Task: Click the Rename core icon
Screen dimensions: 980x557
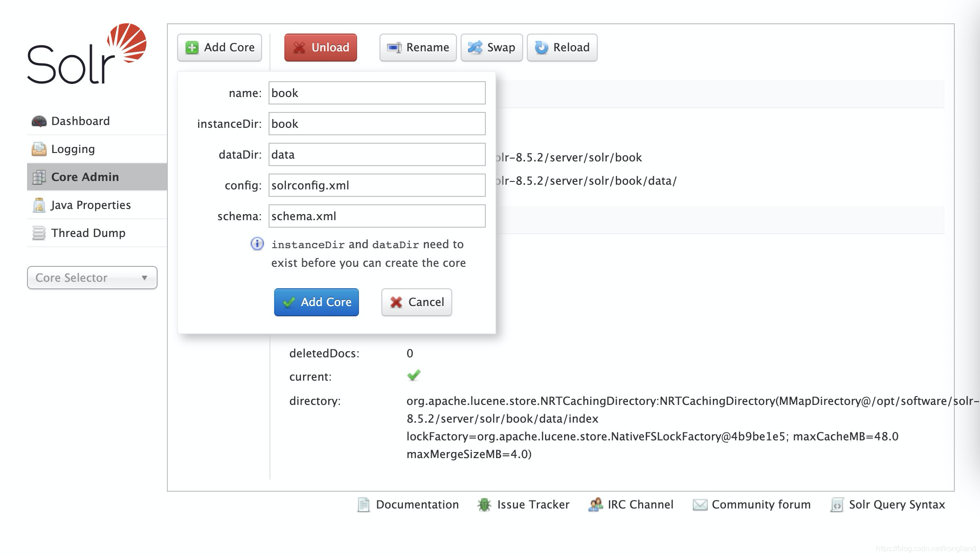Action: point(394,47)
